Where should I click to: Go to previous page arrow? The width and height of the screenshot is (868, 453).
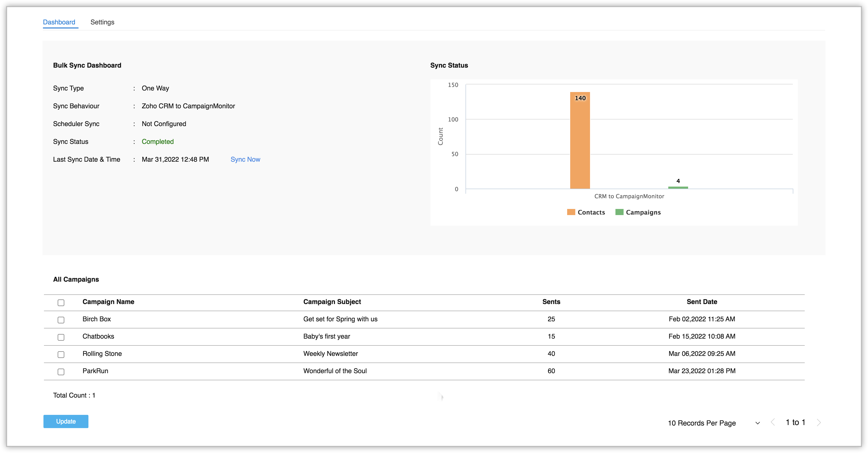[773, 422]
